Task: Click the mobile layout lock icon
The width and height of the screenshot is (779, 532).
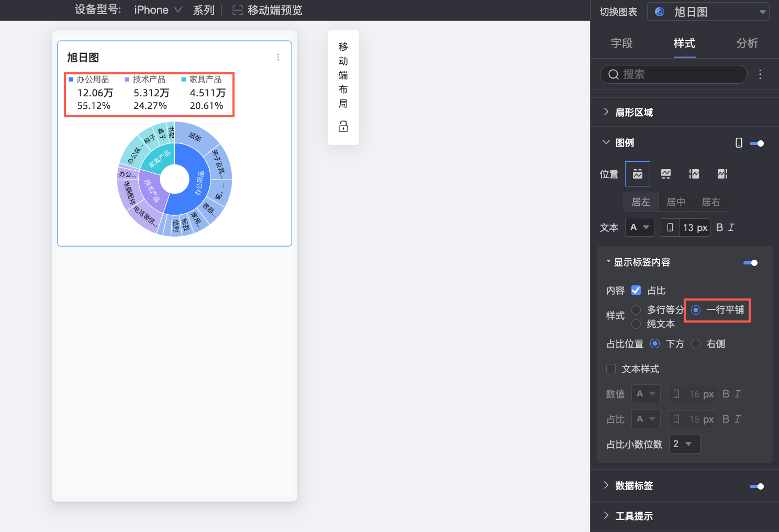Action: (x=343, y=126)
